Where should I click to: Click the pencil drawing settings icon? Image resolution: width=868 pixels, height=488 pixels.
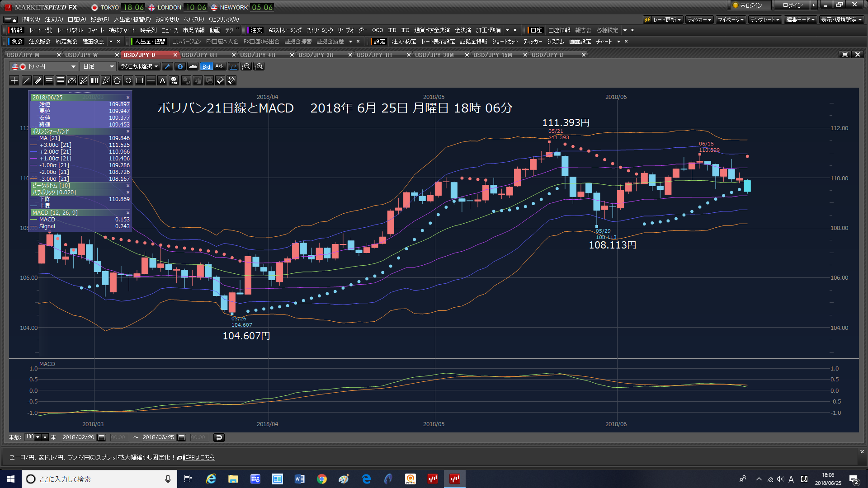pyautogui.click(x=167, y=66)
